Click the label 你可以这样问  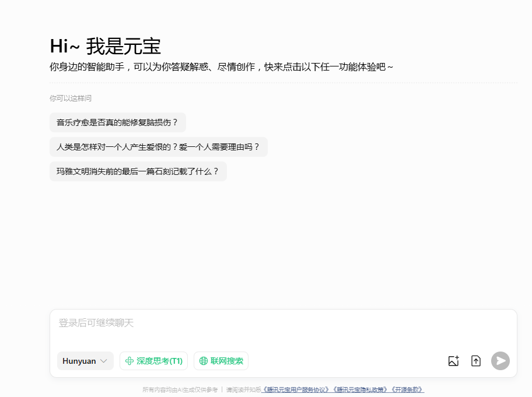point(71,99)
